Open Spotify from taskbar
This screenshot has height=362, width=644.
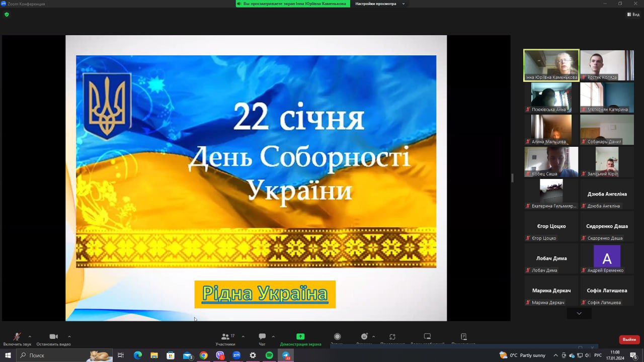(x=269, y=355)
